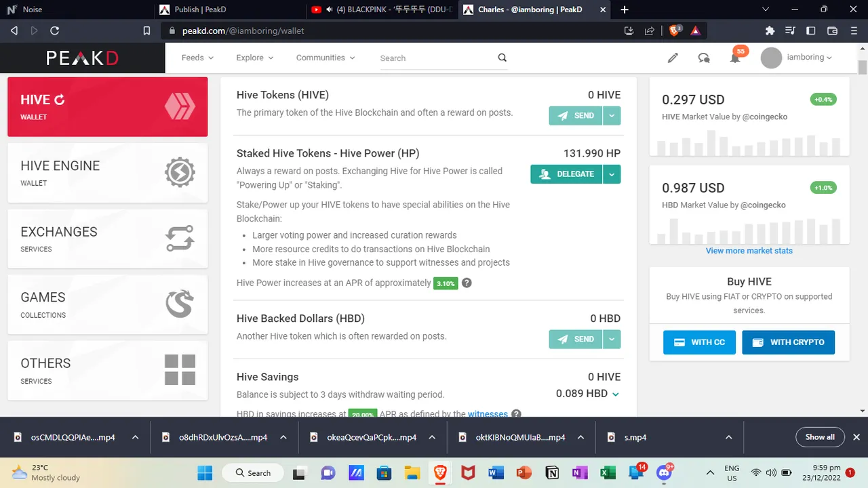Click the PeakD logo
This screenshot has height=488, width=868.
coord(82,58)
